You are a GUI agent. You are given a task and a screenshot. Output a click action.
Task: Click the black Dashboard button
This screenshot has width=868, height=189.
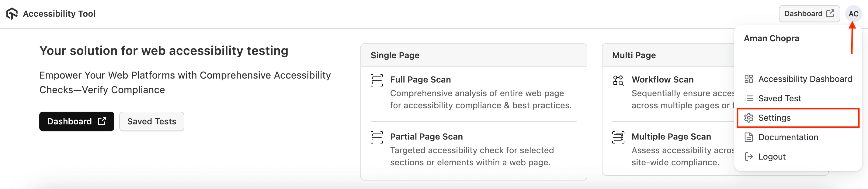click(x=76, y=121)
